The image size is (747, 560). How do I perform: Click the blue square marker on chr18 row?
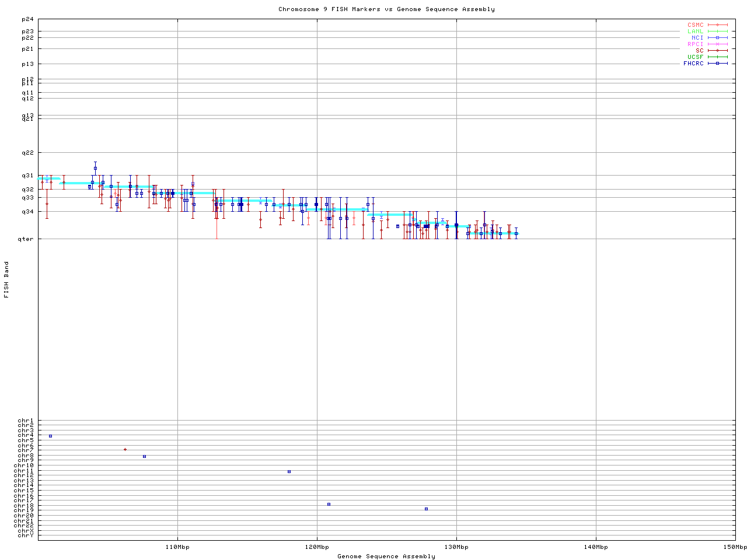pos(329,504)
